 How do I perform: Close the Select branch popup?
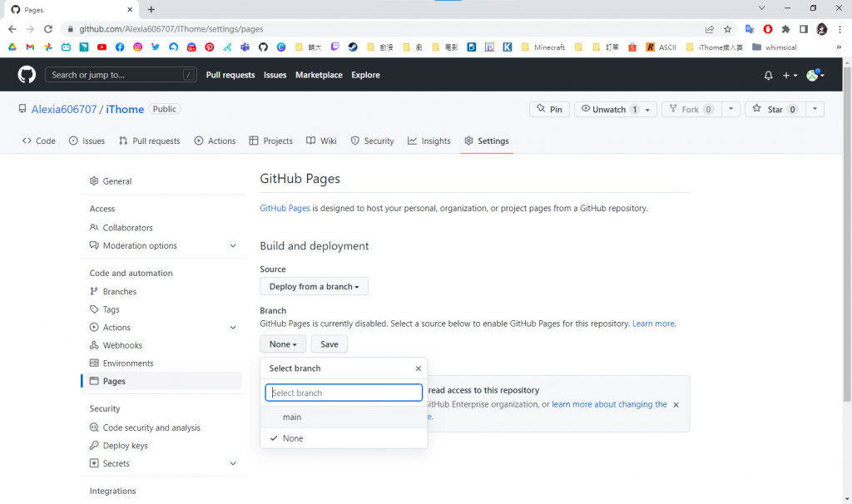pos(419,368)
